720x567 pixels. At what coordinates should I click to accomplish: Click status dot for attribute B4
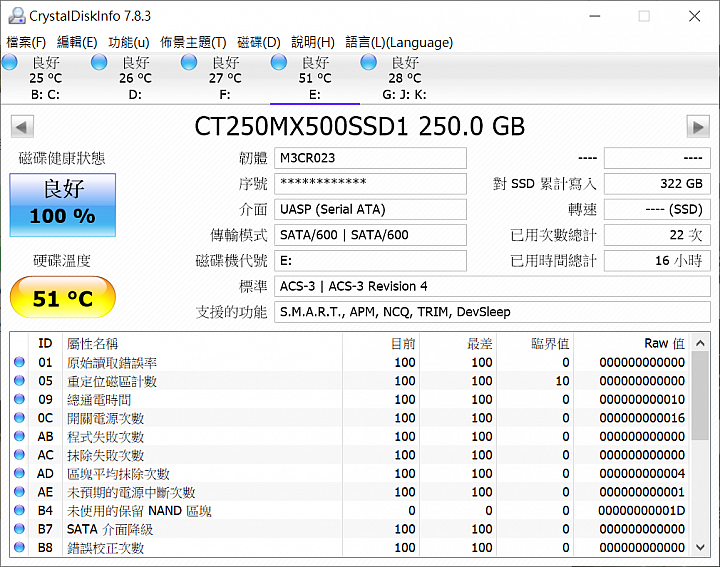19,510
